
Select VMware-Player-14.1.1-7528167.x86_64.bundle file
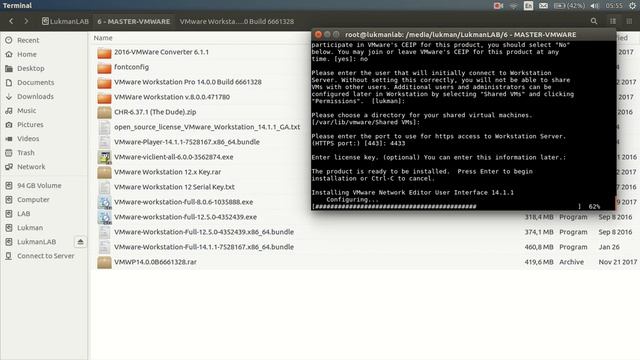(x=187, y=142)
